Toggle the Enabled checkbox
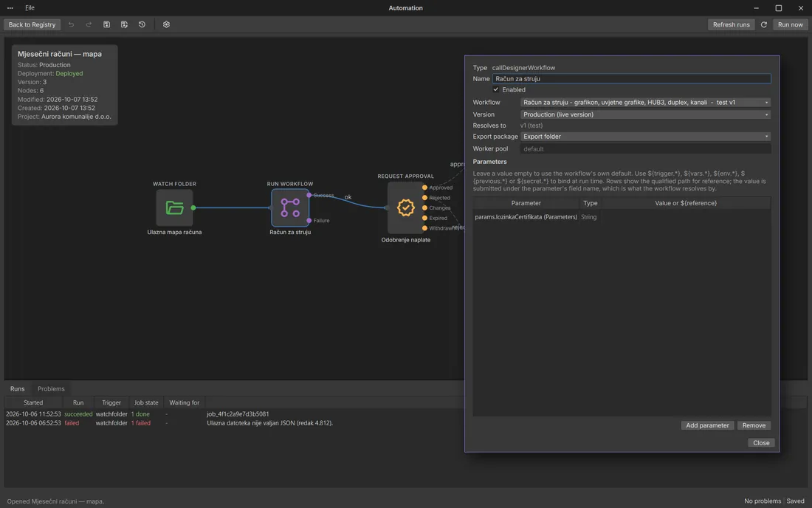 pyautogui.click(x=495, y=89)
